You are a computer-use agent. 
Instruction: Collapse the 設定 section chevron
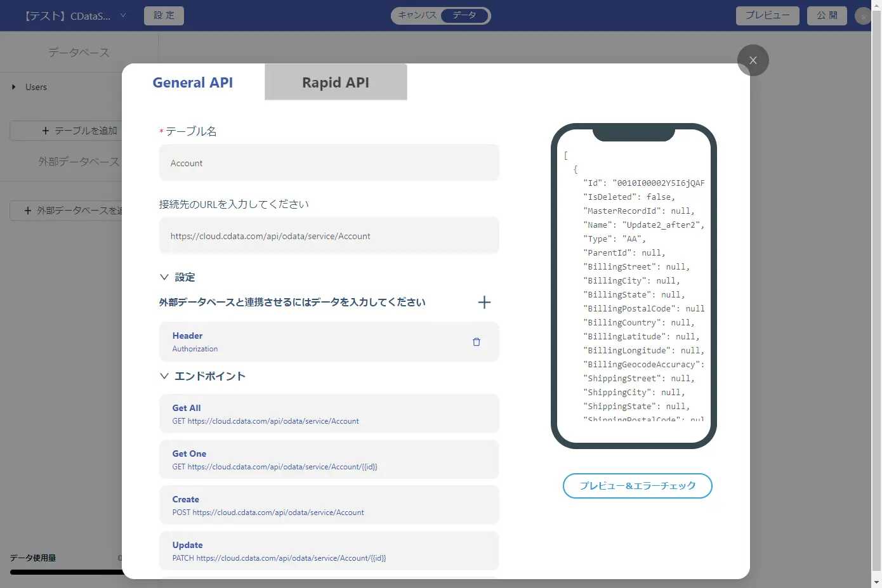pos(164,277)
